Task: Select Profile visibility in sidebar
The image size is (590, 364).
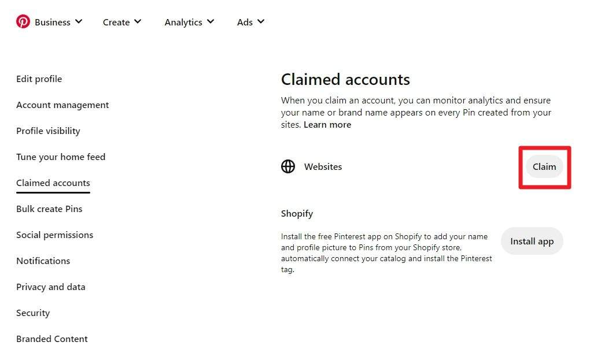Action: point(48,131)
